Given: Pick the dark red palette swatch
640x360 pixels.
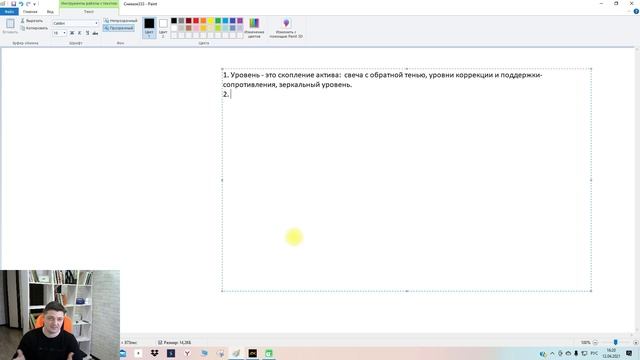Looking at the screenshot, I should point(189,20).
